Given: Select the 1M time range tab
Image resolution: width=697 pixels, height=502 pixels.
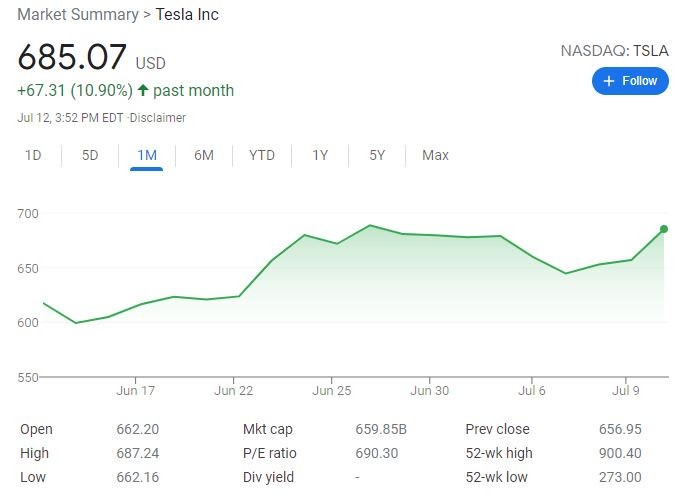Looking at the screenshot, I should 146,155.
